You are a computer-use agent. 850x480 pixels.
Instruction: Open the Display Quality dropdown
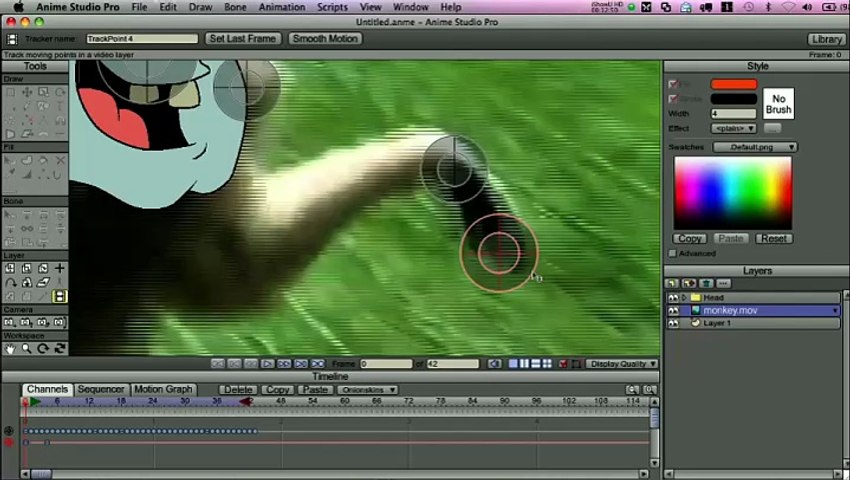tap(622, 363)
